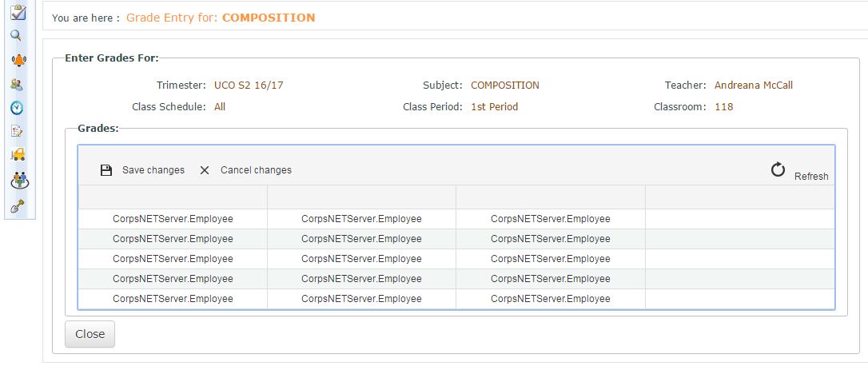
Task: Click the floppy disk Save changes icon
Action: 106,170
